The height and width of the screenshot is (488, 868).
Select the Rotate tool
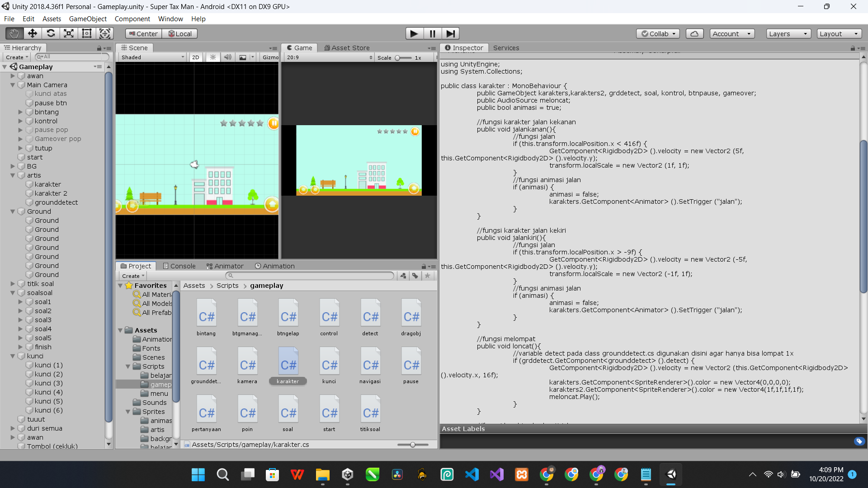[51, 33]
